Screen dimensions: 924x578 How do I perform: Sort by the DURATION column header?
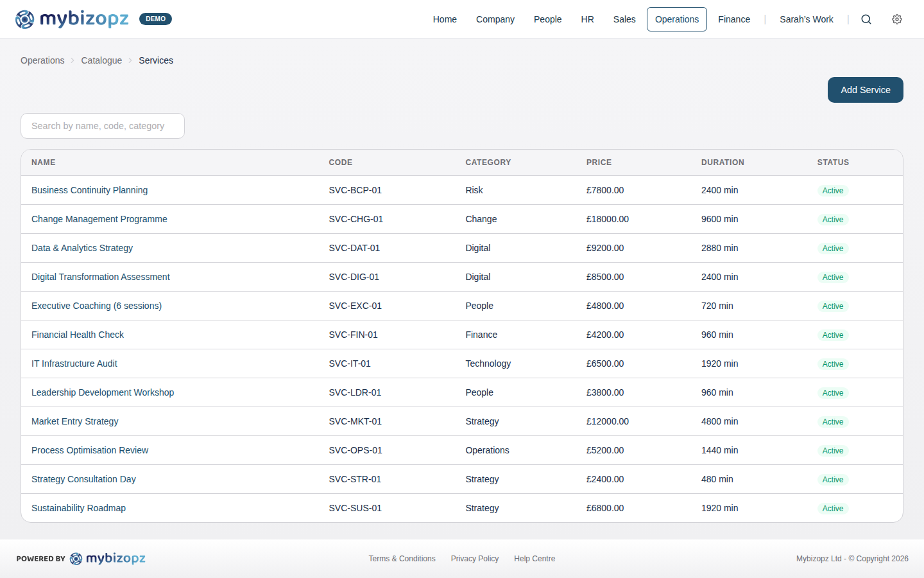[723, 162]
